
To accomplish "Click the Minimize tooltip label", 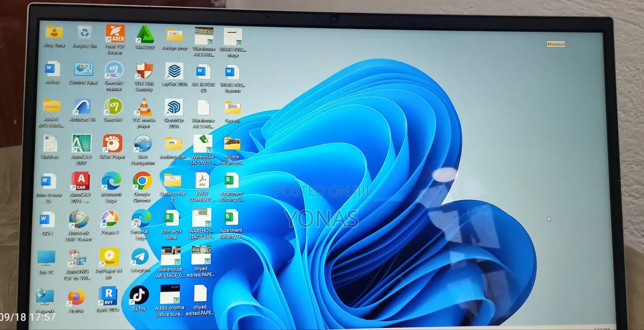I will point(556,44).
